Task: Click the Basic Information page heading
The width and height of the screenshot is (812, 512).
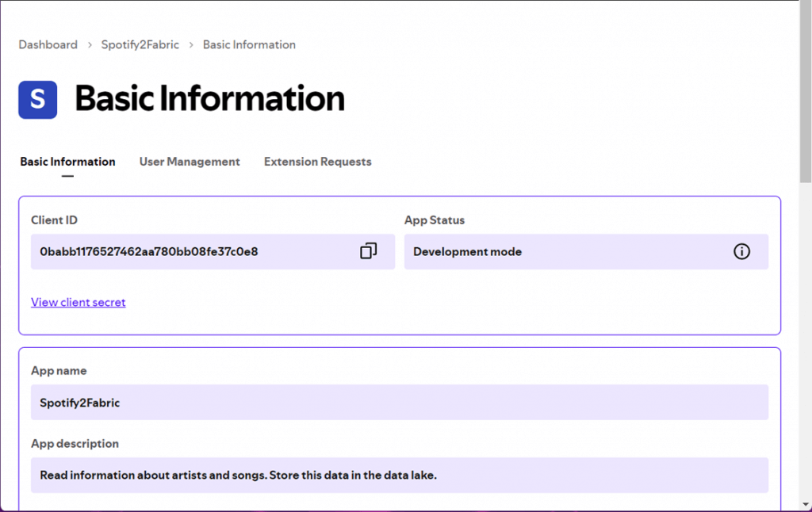Action: tap(209, 98)
